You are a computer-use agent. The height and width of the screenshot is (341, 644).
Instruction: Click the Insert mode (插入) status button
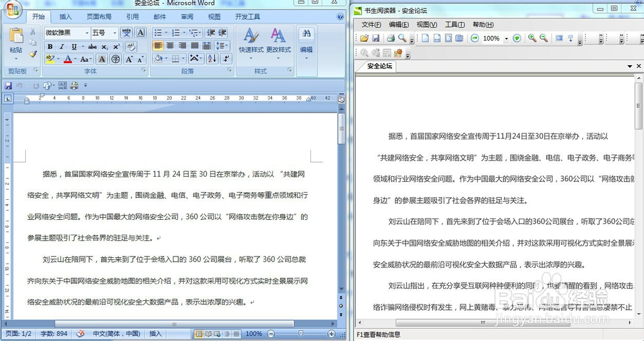click(x=155, y=334)
